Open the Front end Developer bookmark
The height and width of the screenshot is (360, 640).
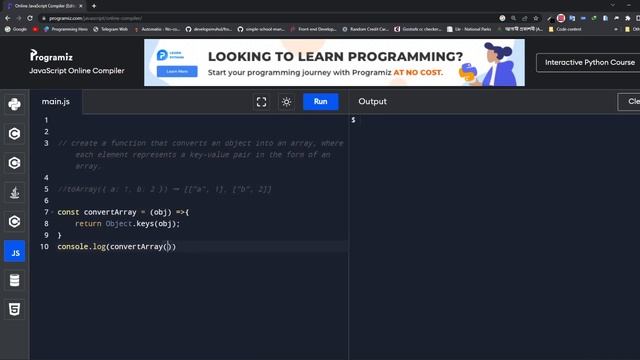coord(313,29)
